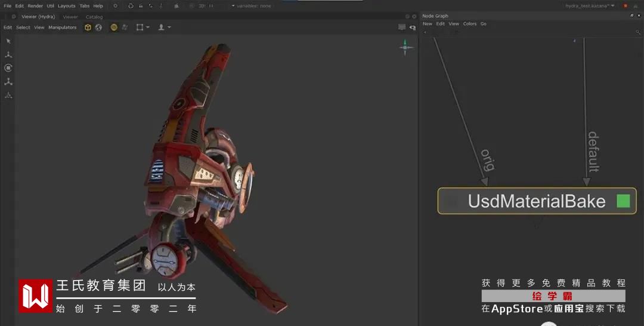Click the dimmed icon beside the yellow circle
This screenshot has width=644, height=326.
coord(125,27)
